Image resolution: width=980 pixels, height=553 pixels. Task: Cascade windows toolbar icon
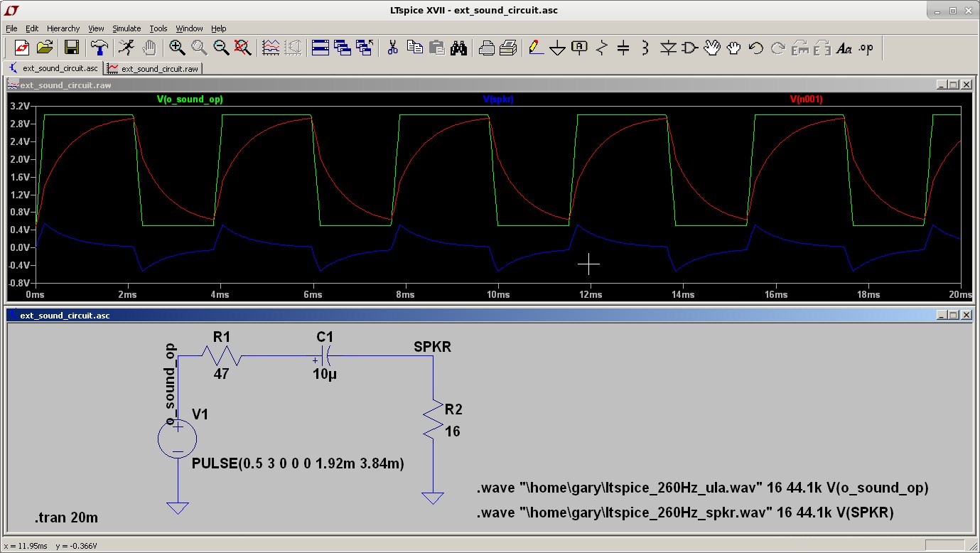coord(343,48)
